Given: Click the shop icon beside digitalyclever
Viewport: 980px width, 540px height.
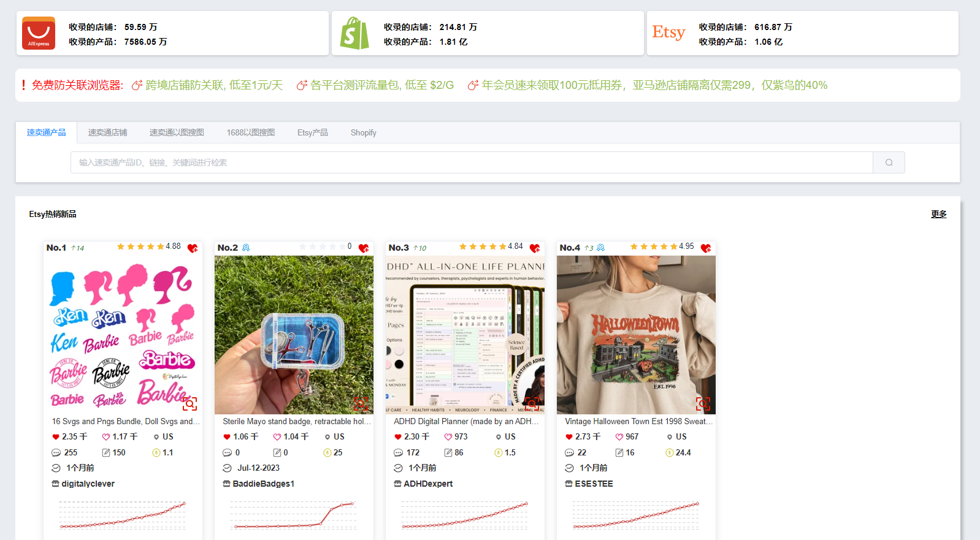Looking at the screenshot, I should [56, 484].
